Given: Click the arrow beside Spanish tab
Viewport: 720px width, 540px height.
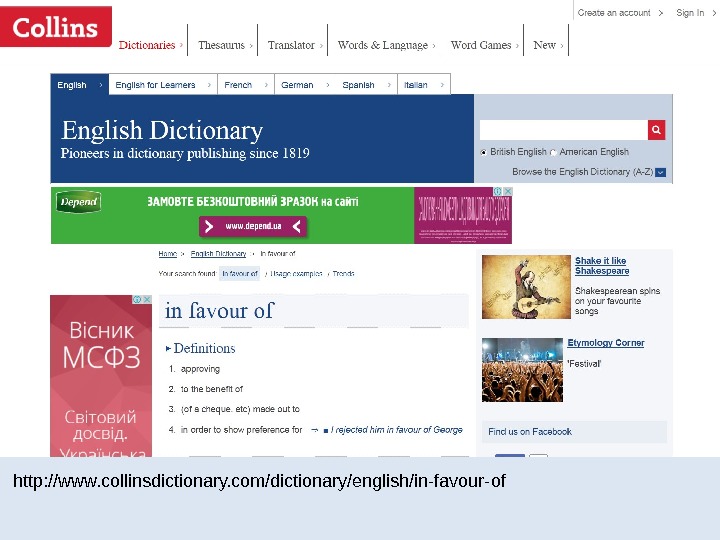Looking at the screenshot, I should pyautogui.click(x=389, y=85).
